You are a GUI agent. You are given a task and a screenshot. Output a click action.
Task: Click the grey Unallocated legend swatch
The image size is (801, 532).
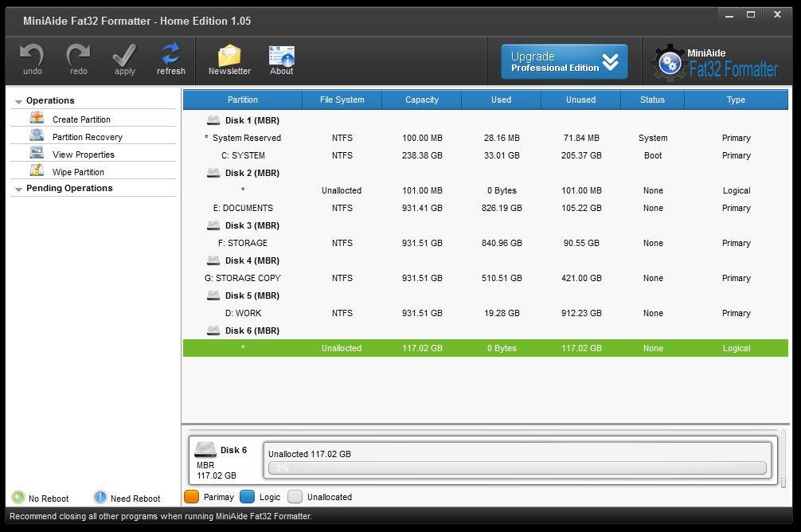tap(295, 497)
